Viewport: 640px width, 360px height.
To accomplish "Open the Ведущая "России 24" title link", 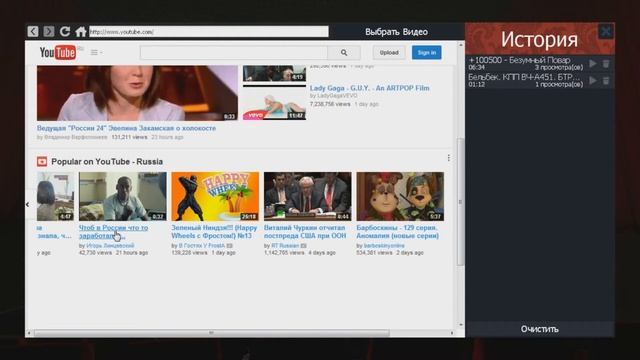I will coord(127,128).
